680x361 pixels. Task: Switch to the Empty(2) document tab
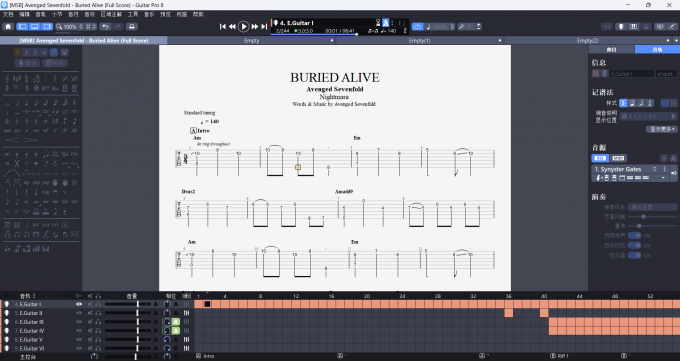coord(587,40)
